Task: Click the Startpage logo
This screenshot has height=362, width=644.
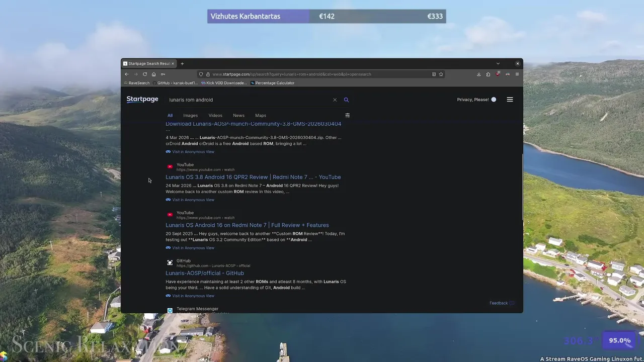Action: (142, 99)
